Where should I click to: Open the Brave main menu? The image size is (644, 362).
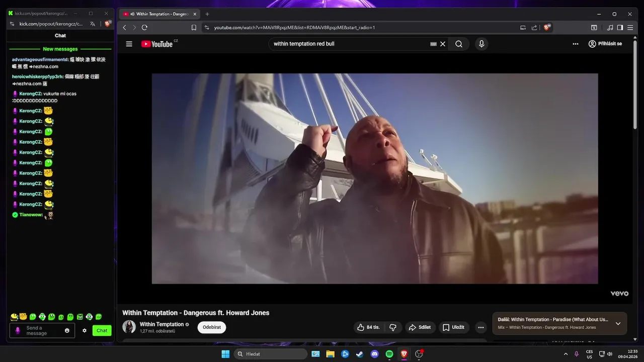(630, 28)
